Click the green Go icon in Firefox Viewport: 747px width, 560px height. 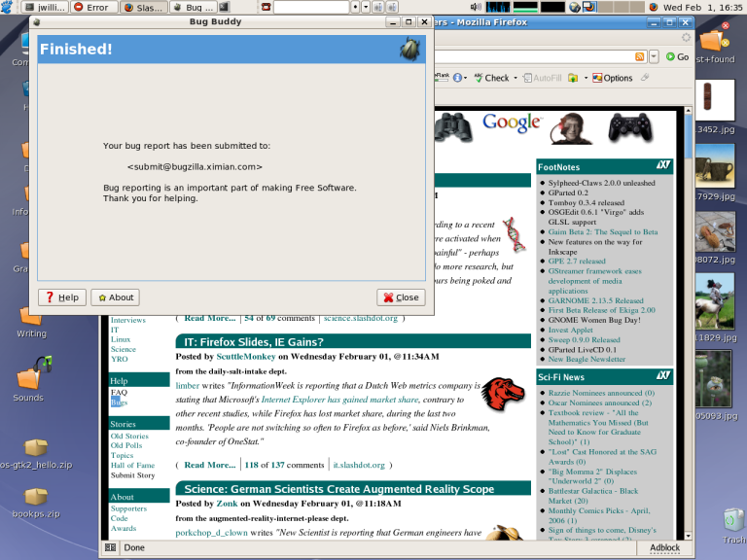670,56
